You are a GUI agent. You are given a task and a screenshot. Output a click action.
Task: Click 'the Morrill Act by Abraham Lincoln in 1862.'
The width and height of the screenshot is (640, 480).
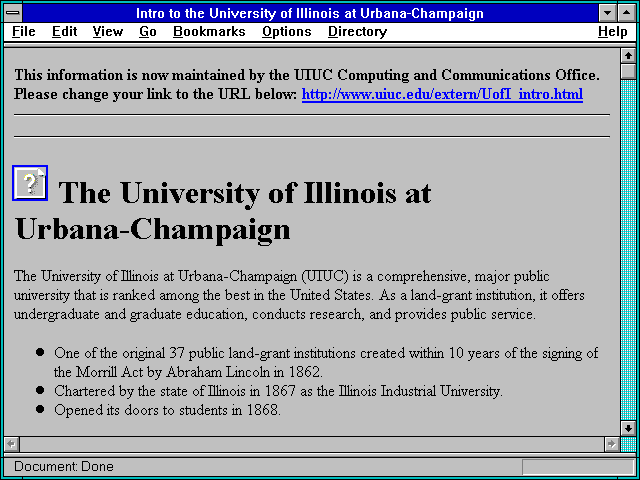coord(188,372)
